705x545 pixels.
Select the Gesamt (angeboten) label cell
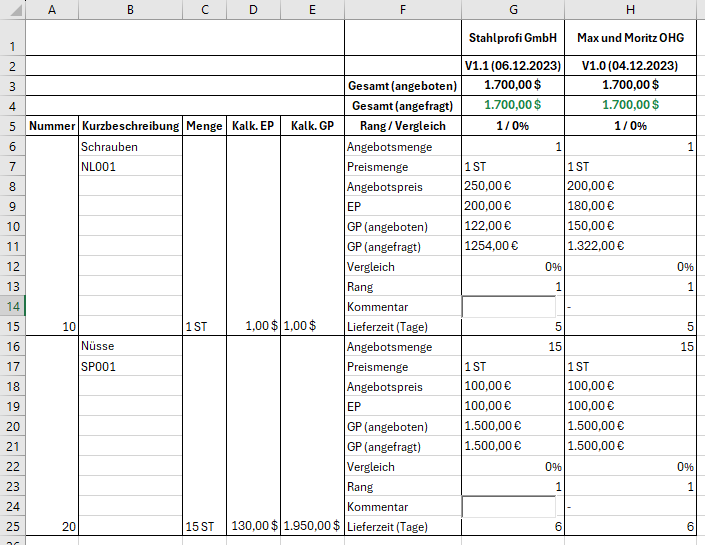(402, 85)
